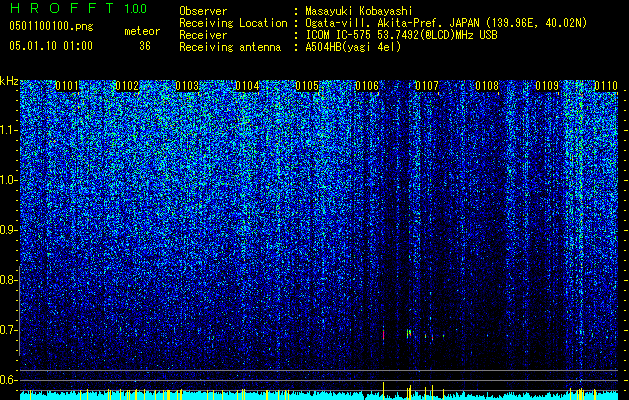Click the meteor count value 36
The image size is (629, 400).
pos(145,46)
